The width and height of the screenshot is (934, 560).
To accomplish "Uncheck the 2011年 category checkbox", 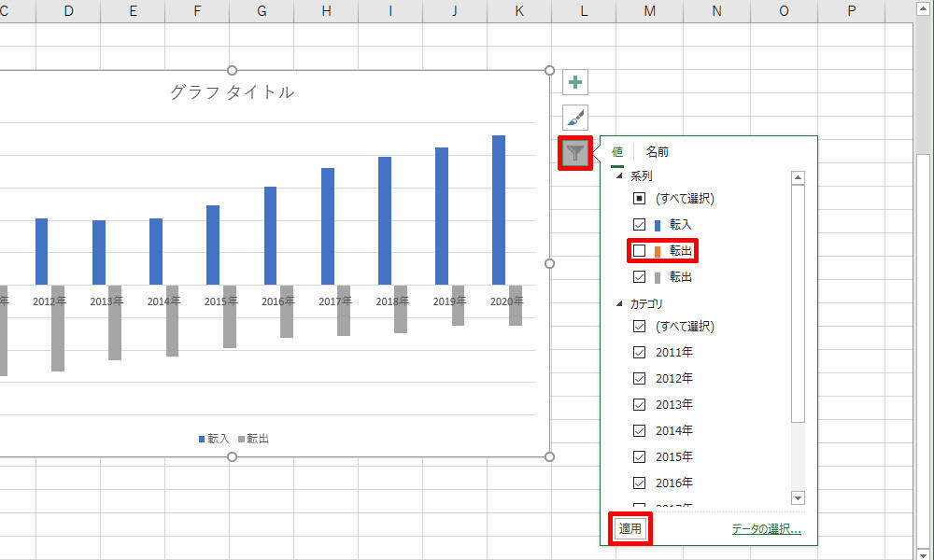I will [639, 352].
